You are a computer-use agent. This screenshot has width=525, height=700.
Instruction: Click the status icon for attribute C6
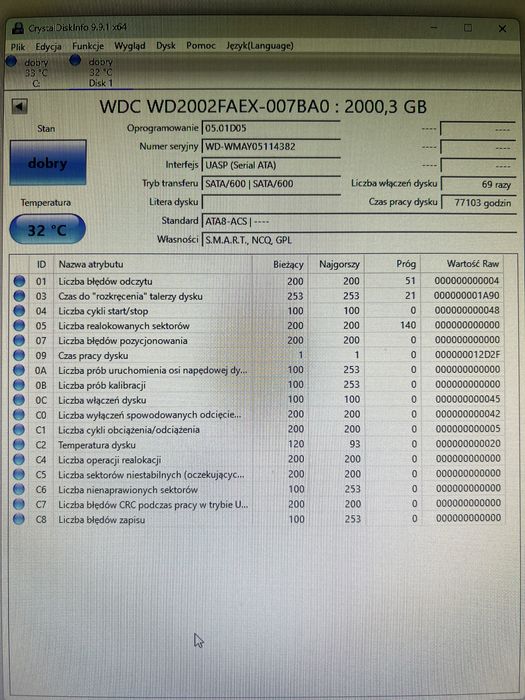pos(19,489)
